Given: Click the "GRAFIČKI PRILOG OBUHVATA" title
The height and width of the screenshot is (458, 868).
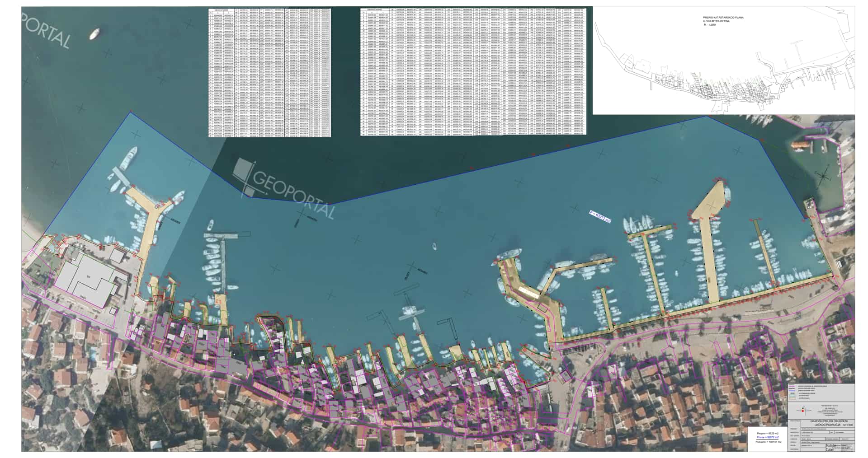Looking at the screenshot, I should pyautogui.click(x=829, y=421).
